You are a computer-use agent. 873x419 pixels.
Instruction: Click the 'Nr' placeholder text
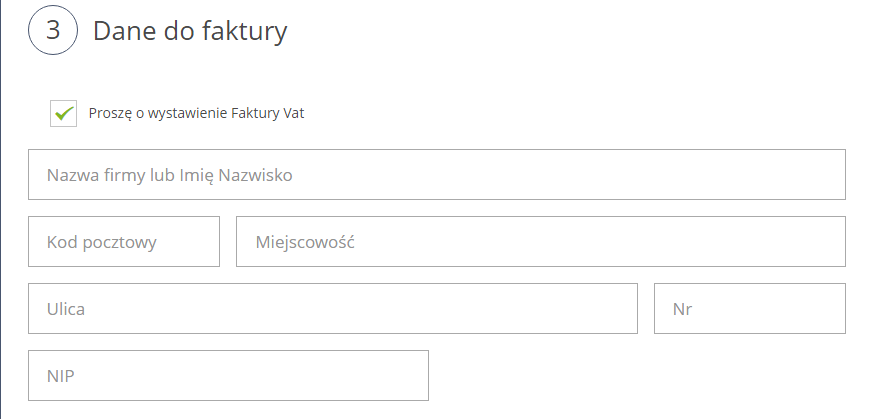coord(683,309)
